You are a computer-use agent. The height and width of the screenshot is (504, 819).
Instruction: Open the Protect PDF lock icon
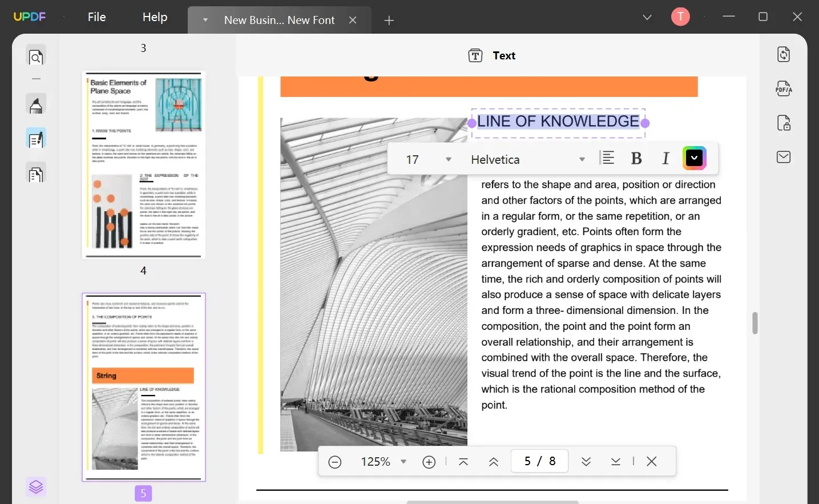[784, 123]
